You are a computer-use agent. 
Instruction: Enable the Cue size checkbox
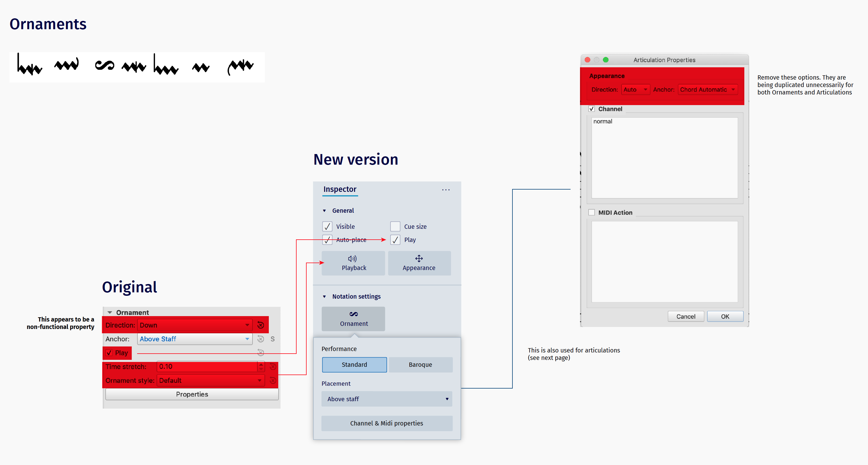tap(395, 226)
